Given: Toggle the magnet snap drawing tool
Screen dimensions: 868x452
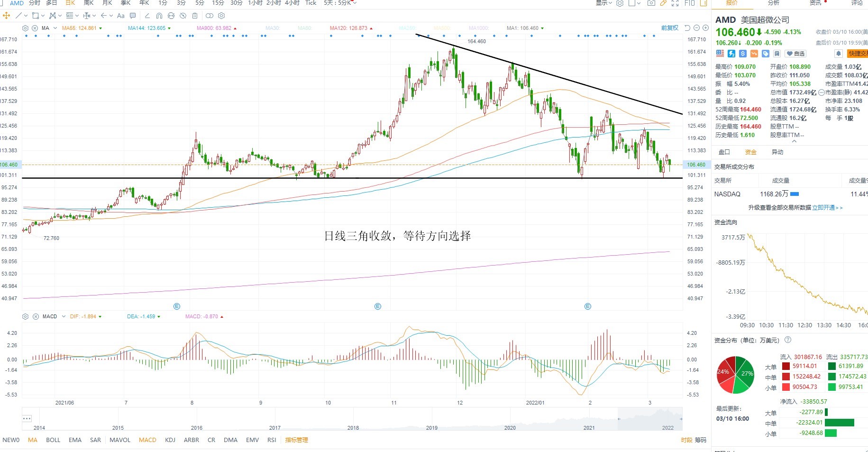Looking at the screenshot, I should pos(159,16).
